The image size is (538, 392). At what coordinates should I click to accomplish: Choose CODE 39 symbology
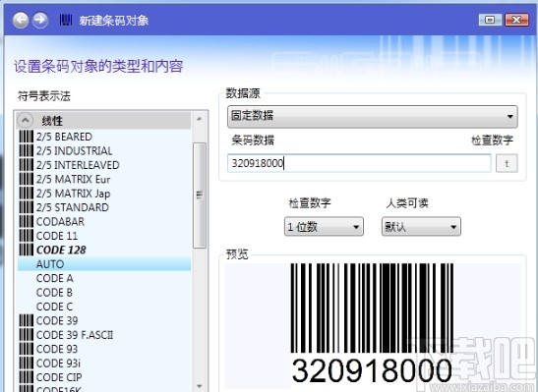click(57, 320)
